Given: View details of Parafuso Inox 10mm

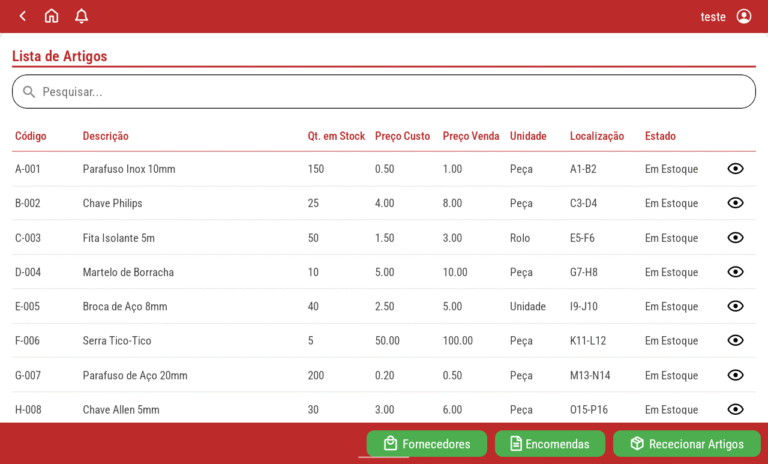Looking at the screenshot, I should (x=735, y=169).
